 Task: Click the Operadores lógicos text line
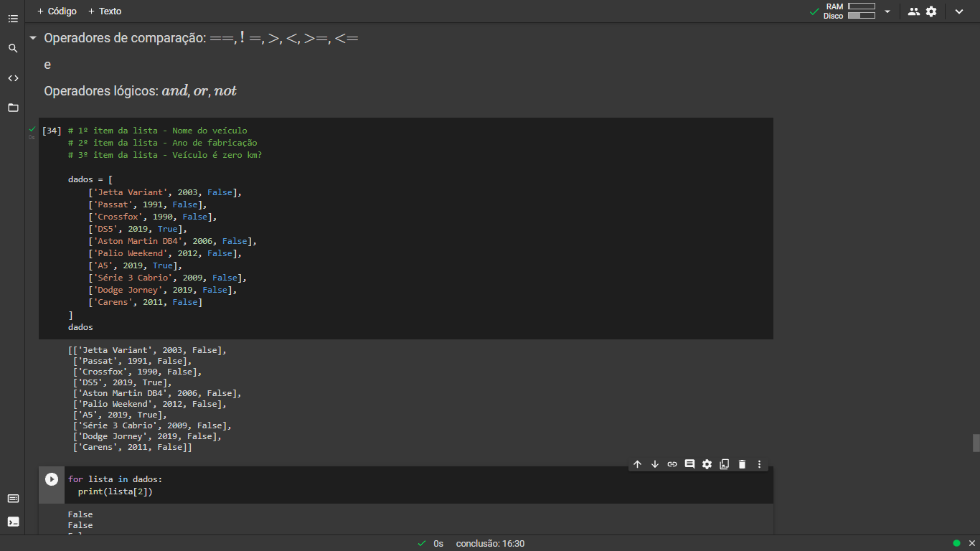pyautogui.click(x=140, y=91)
